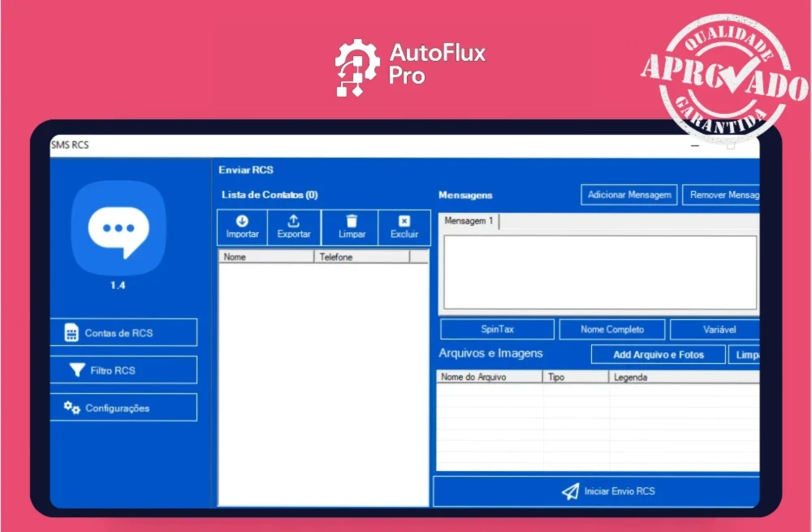
Task: Click the Nome do Arquivo column header
Action: coord(489,377)
